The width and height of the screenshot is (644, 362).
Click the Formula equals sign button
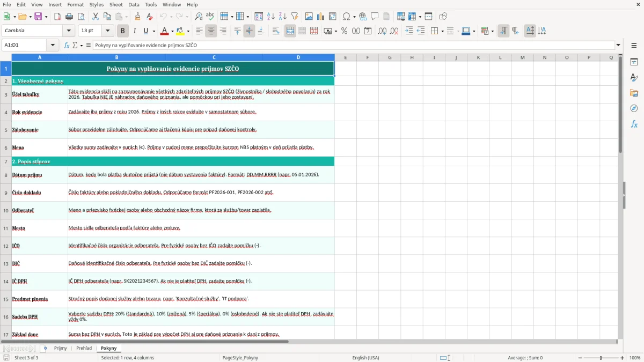[89, 46]
